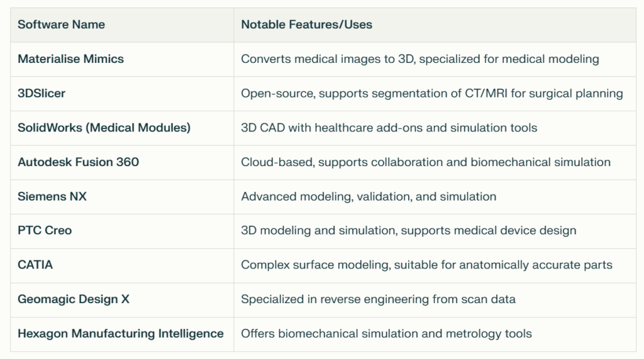The height and width of the screenshot is (359, 644).
Task: Click the Software Name column header
Action: pyautogui.click(x=61, y=25)
